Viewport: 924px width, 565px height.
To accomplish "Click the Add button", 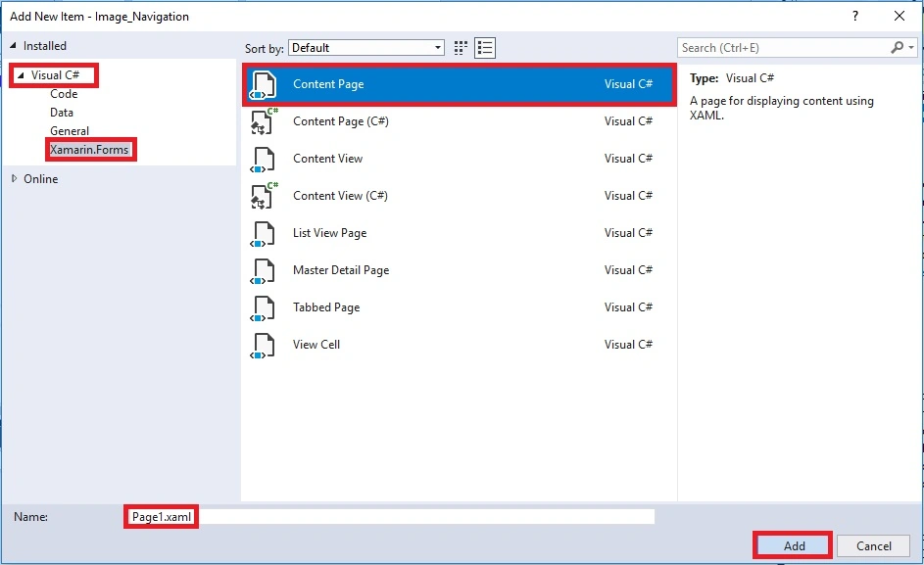I will 793,545.
